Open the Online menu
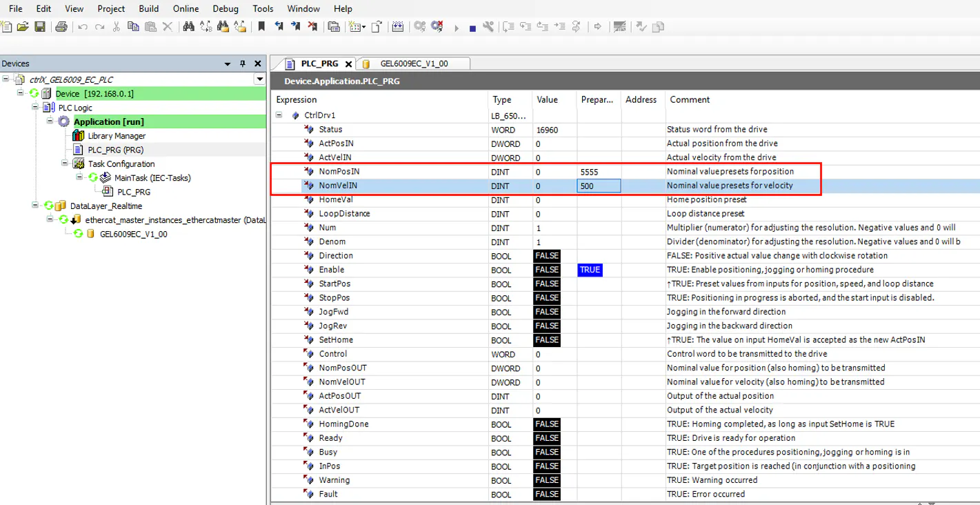The height and width of the screenshot is (505, 980). click(x=186, y=9)
